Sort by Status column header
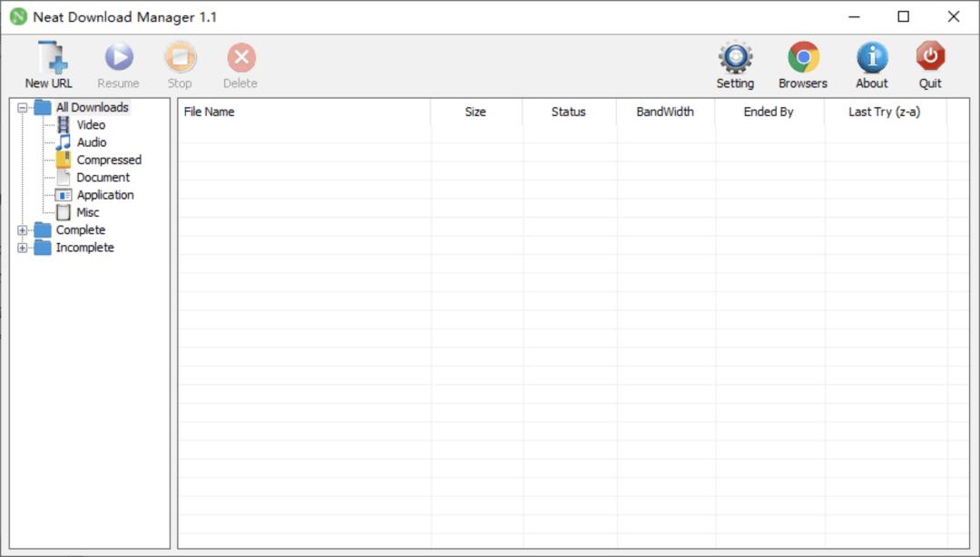 click(x=569, y=112)
